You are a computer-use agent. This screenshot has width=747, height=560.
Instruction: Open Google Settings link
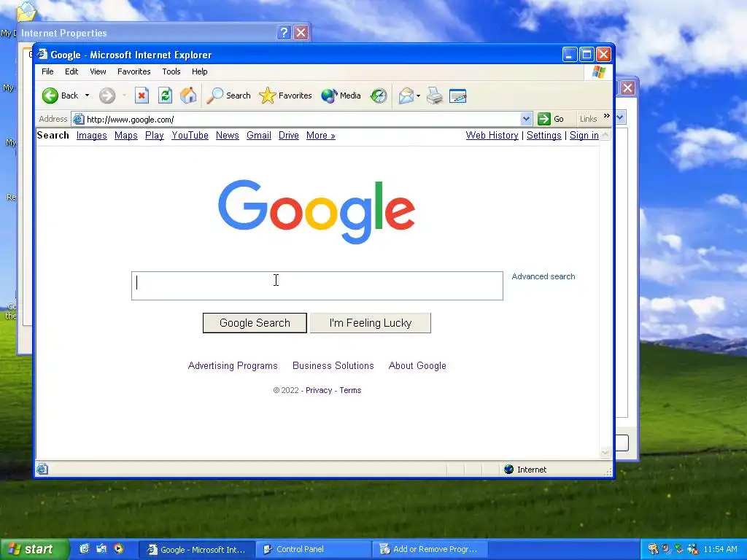click(x=544, y=136)
